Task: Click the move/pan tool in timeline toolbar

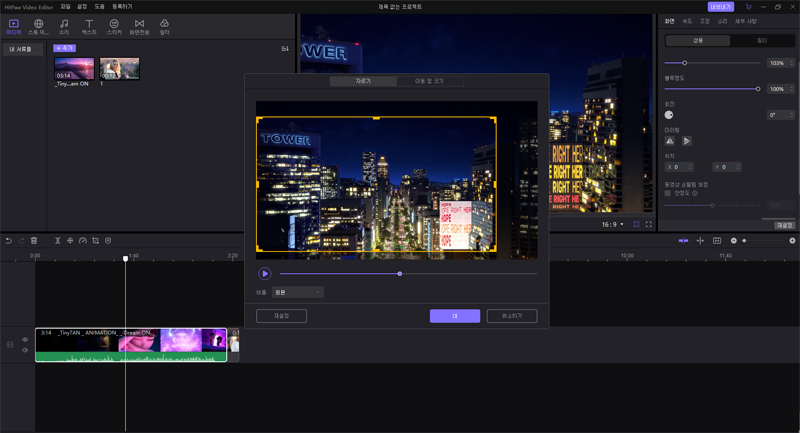Action: coord(70,241)
